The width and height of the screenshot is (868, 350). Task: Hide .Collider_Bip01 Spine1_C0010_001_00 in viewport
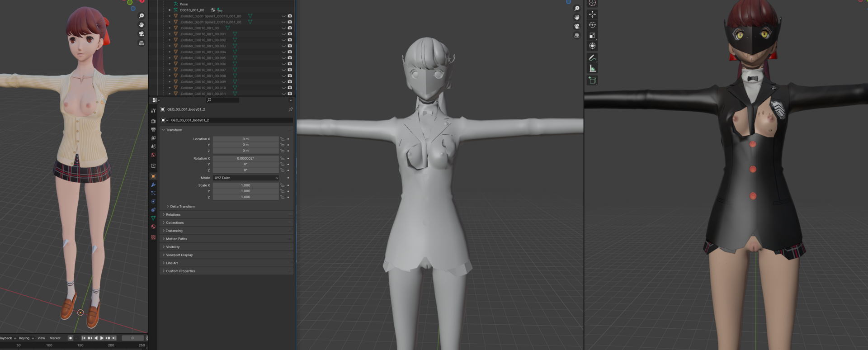[x=284, y=16]
